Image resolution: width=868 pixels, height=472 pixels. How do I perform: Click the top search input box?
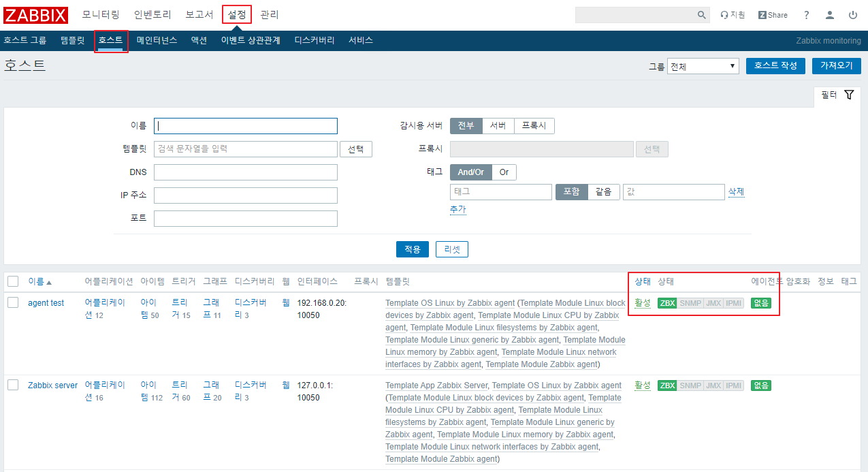coord(636,15)
